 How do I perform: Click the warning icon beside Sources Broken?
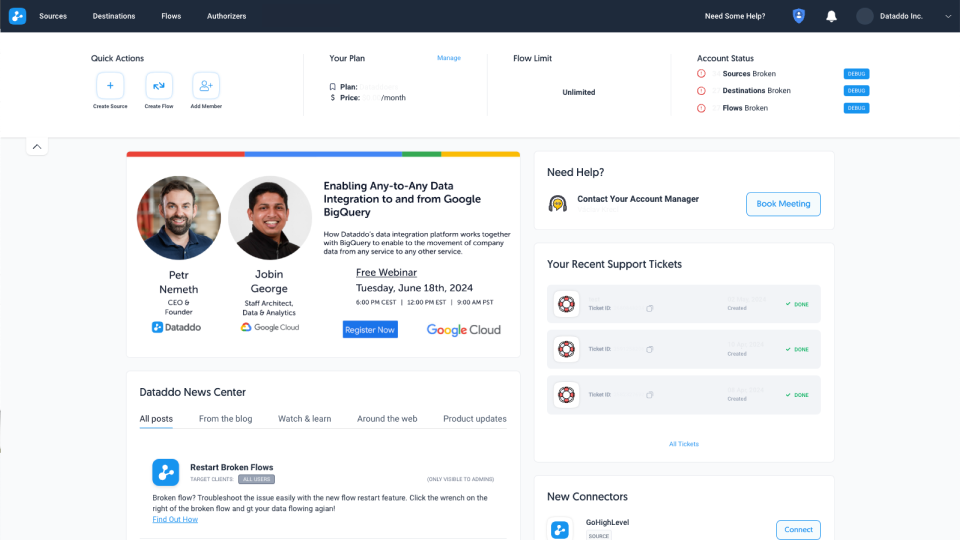click(701, 73)
